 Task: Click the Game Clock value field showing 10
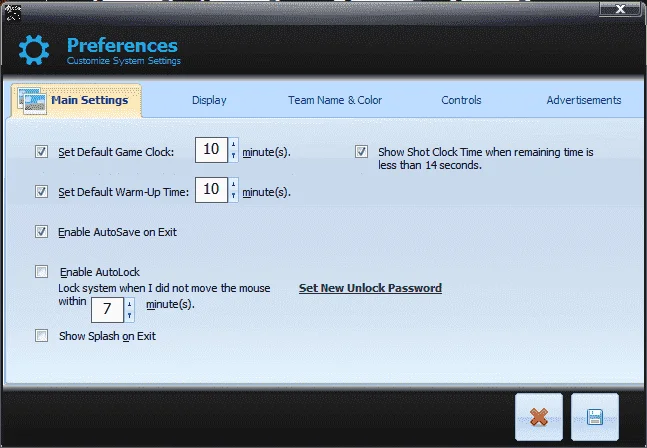pos(211,150)
